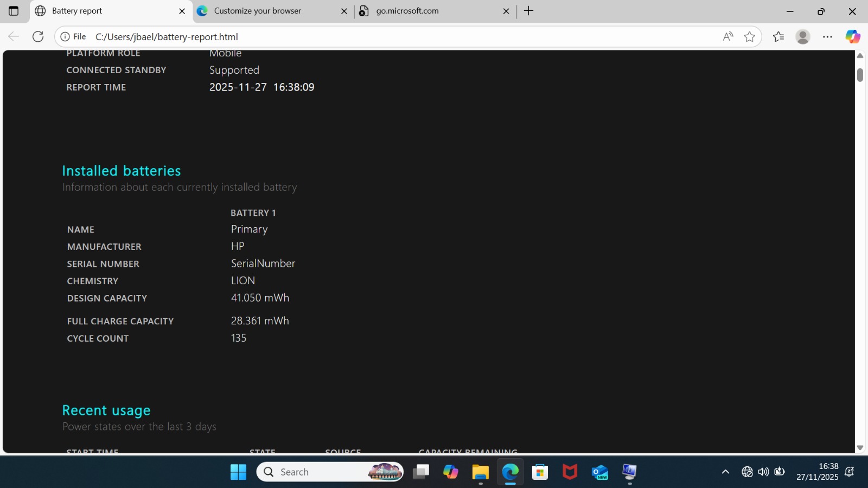Open the volume control in system tray
This screenshot has width=868, height=488.
click(763, 472)
